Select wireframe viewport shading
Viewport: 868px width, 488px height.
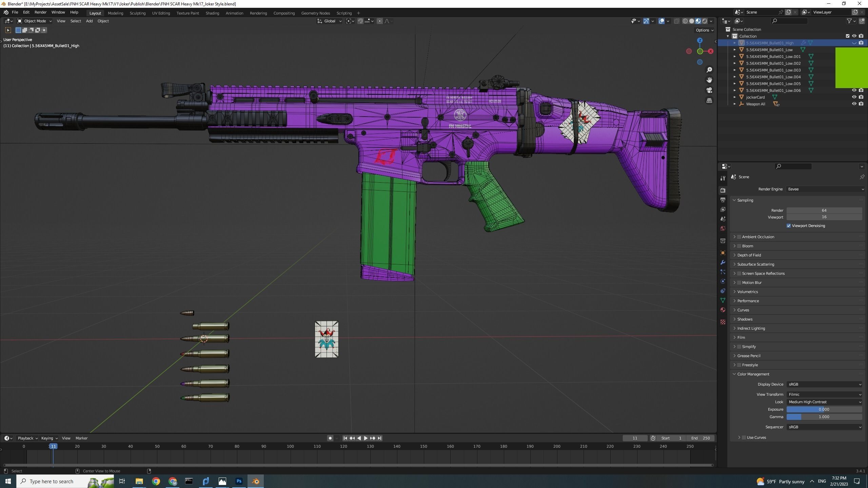[x=685, y=21]
